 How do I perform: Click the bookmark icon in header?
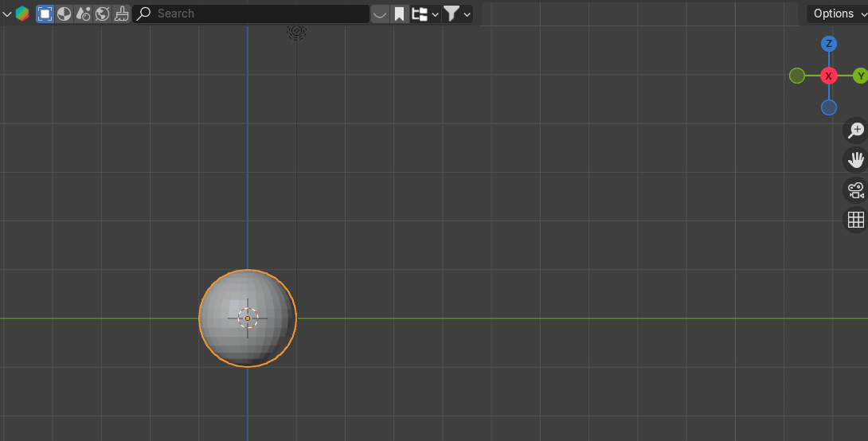(x=400, y=14)
